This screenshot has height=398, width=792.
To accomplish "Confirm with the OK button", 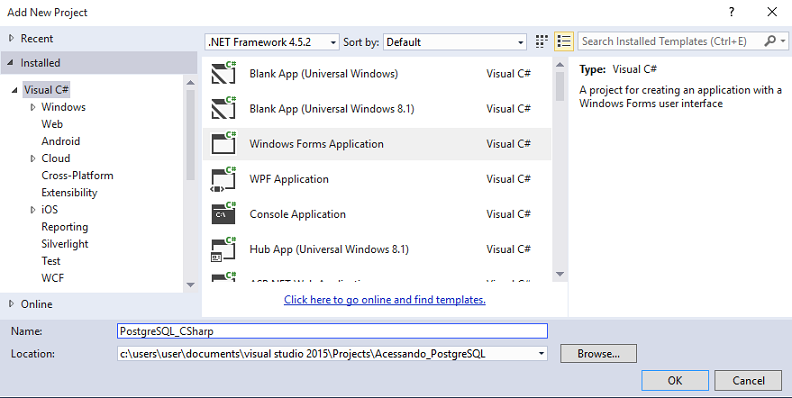I will (675, 380).
